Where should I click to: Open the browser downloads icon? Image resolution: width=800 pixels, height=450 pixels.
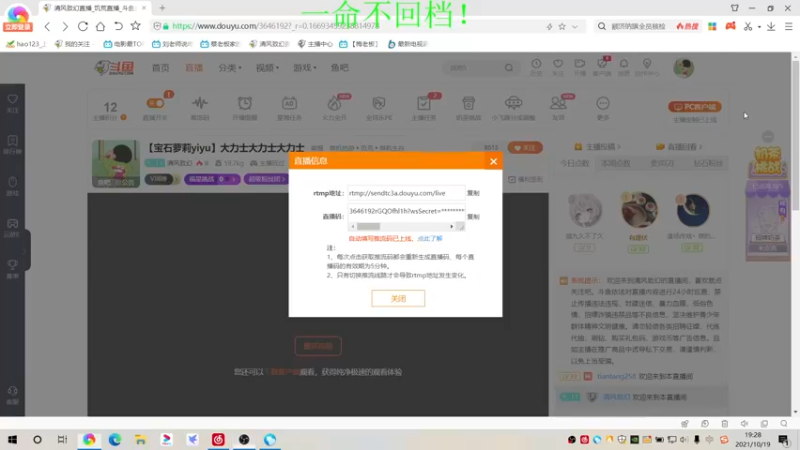tap(771, 26)
